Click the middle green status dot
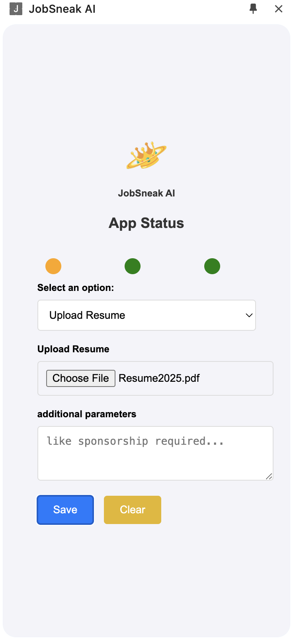297x644 pixels. (x=133, y=266)
